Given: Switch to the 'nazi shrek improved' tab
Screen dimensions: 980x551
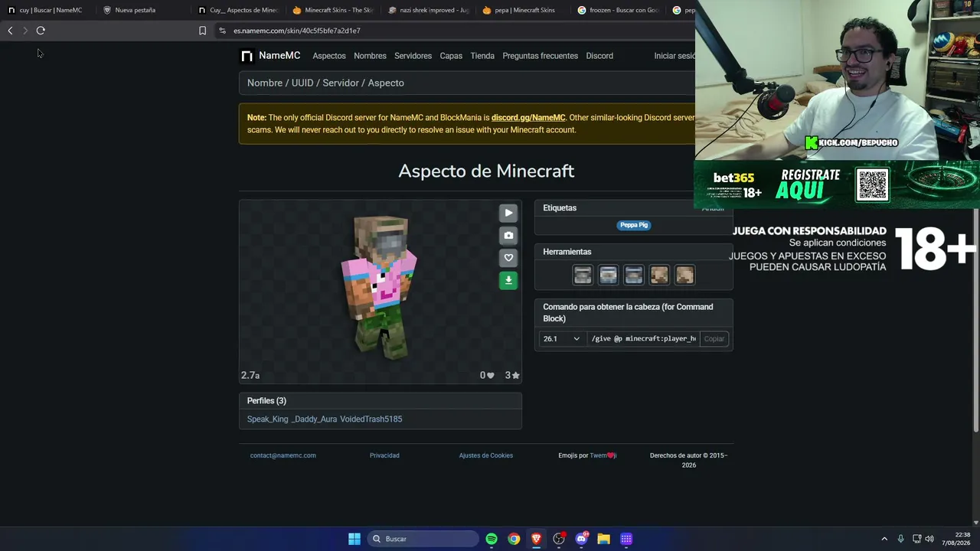Looking at the screenshot, I should pos(428,10).
